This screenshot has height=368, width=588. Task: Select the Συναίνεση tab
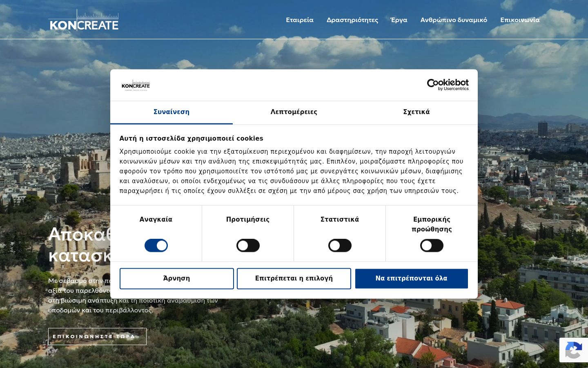tap(171, 112)
